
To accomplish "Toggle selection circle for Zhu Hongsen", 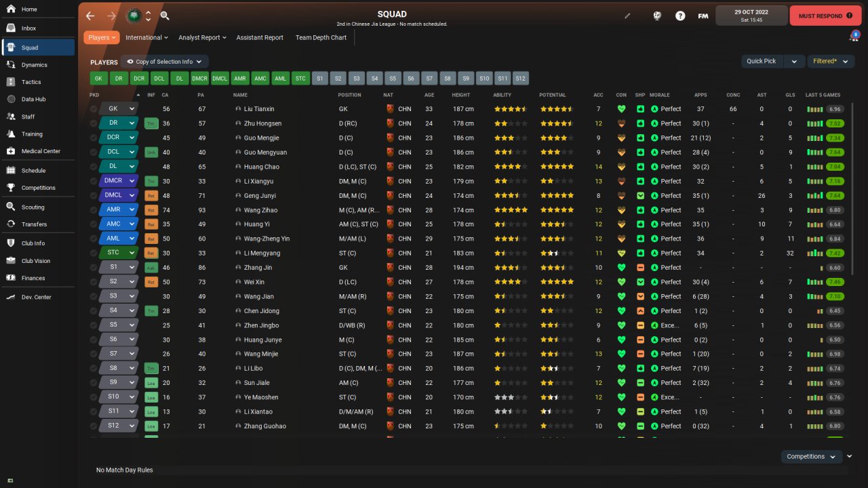I will tap(94, 123).
